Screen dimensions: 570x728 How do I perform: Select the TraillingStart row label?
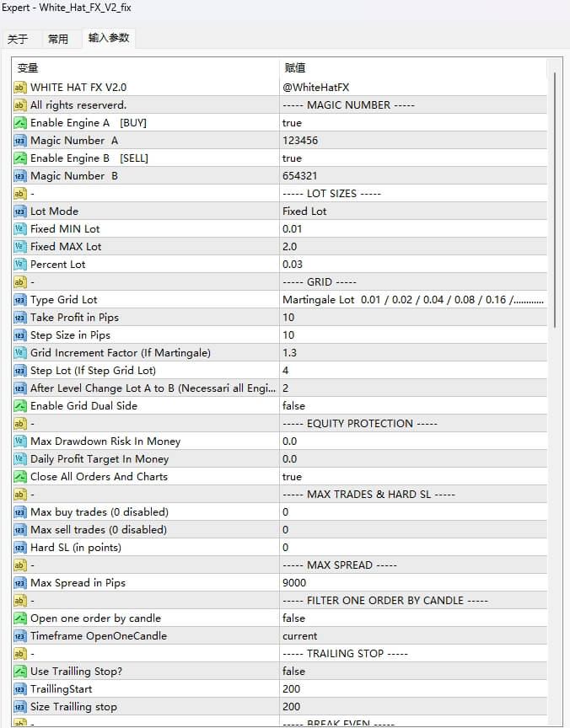(x=62, y=689)
